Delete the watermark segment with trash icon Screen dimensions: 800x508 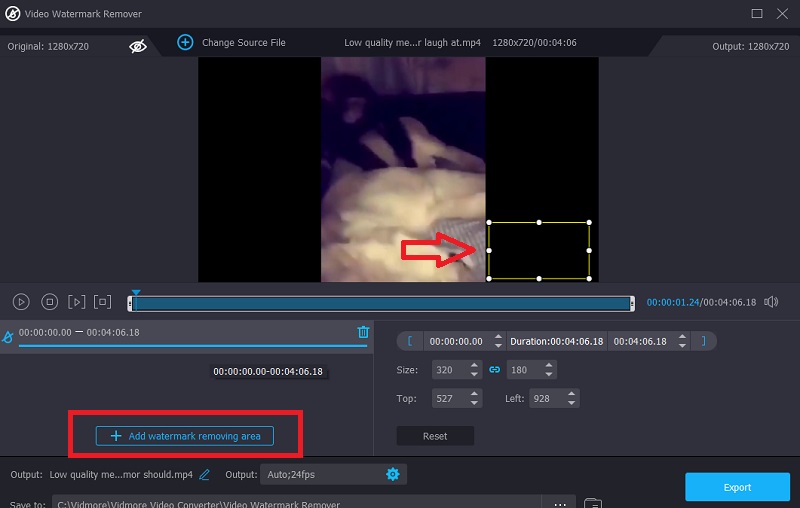tap(363, 332)
